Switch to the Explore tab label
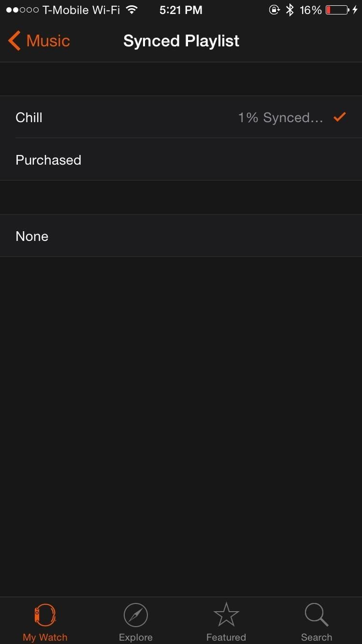Image resolution: width=362 pixels, height=644 pixels. pos(135,637)
